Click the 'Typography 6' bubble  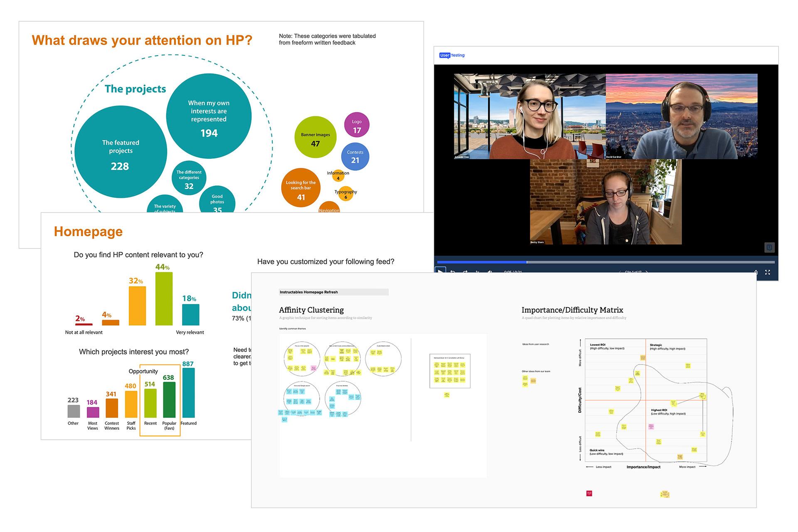click(x=345, y=194)
